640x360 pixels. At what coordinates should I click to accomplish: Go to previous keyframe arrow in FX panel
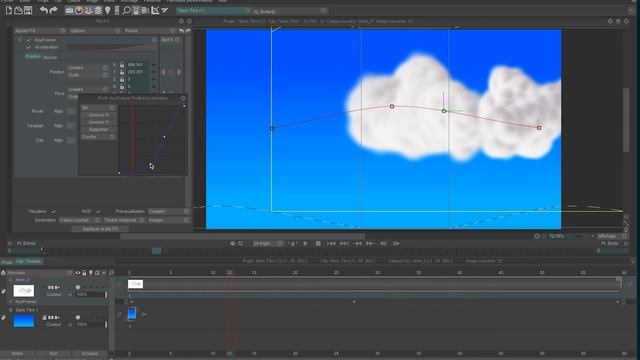pyautogui.click(x=164, y=72)
